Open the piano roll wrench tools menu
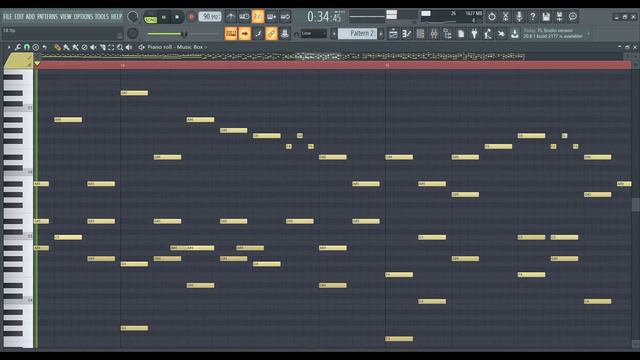This screenshot has width=640, height=360. point(18,47)
